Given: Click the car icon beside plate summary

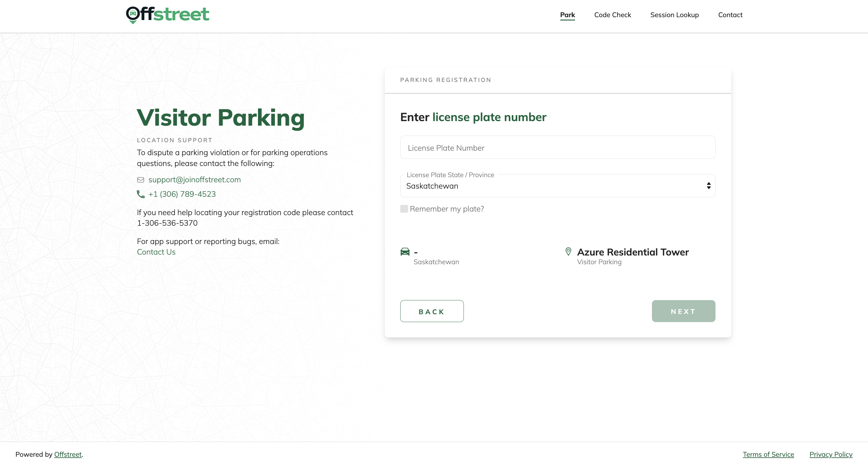Looking at the screenshot, I should [405, 252].
